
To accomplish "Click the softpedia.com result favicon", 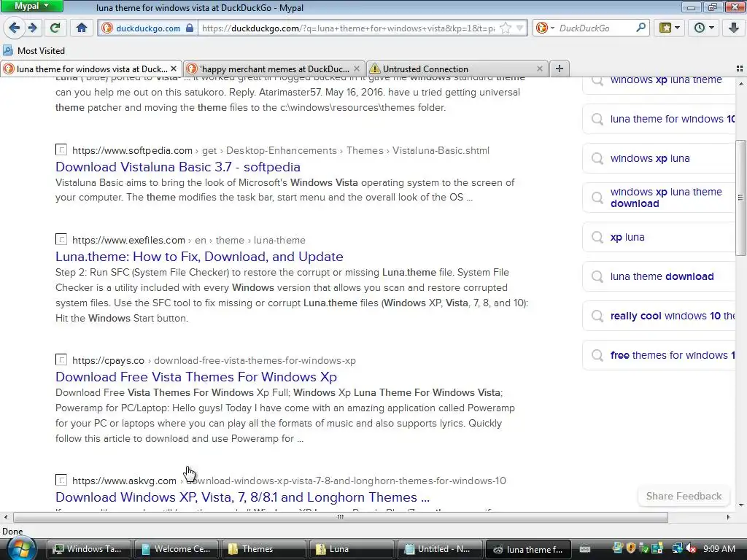I will point(61,149).
